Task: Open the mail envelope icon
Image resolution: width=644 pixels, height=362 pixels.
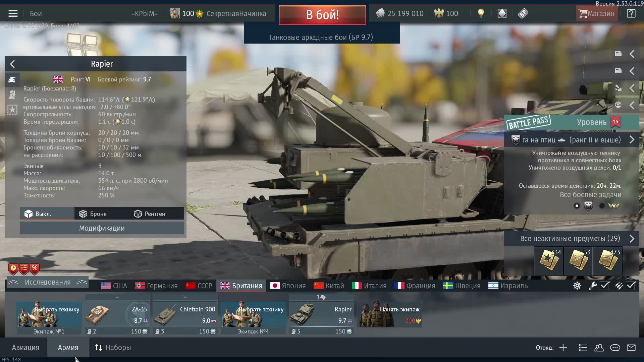Action: click(631, 348)
